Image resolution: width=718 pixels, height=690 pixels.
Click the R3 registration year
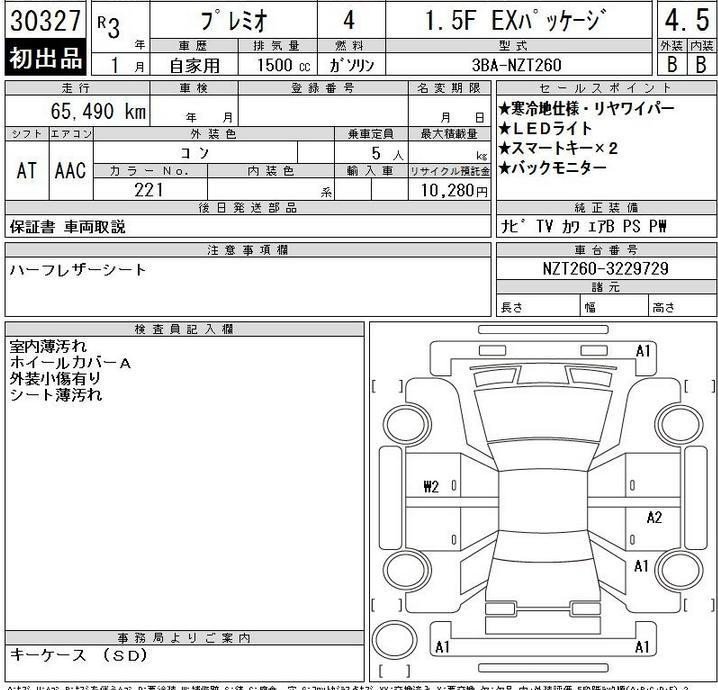pyautogui.click(x=109, y=27)
